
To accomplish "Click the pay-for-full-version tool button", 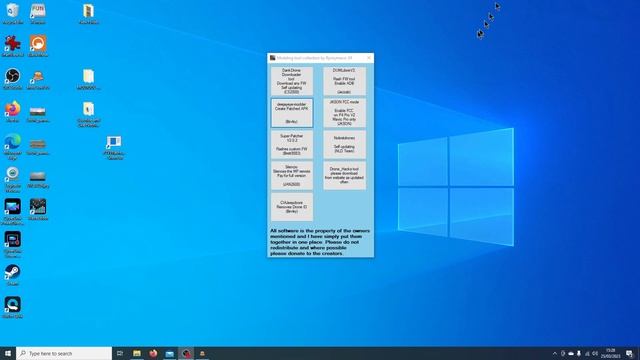I will click(x=291, y=176).
